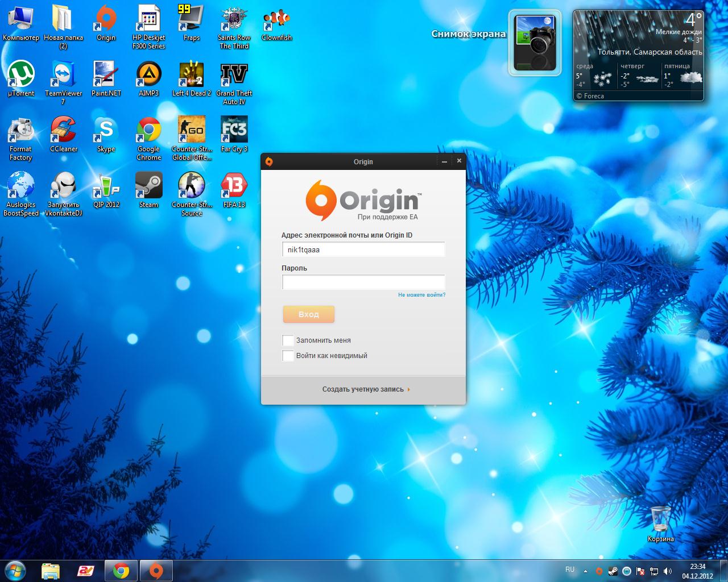
Task: Open the RU language indicator in taskbar
Action: 570,569
